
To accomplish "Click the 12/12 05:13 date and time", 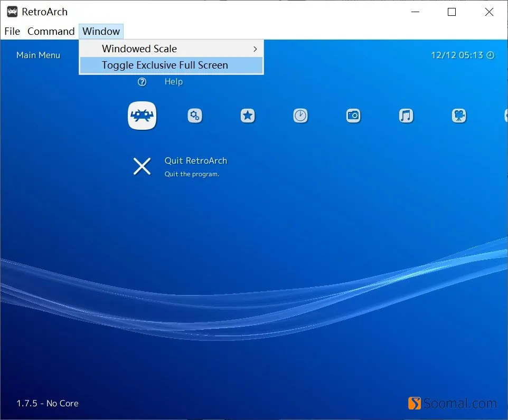I will tap(457, 55).
